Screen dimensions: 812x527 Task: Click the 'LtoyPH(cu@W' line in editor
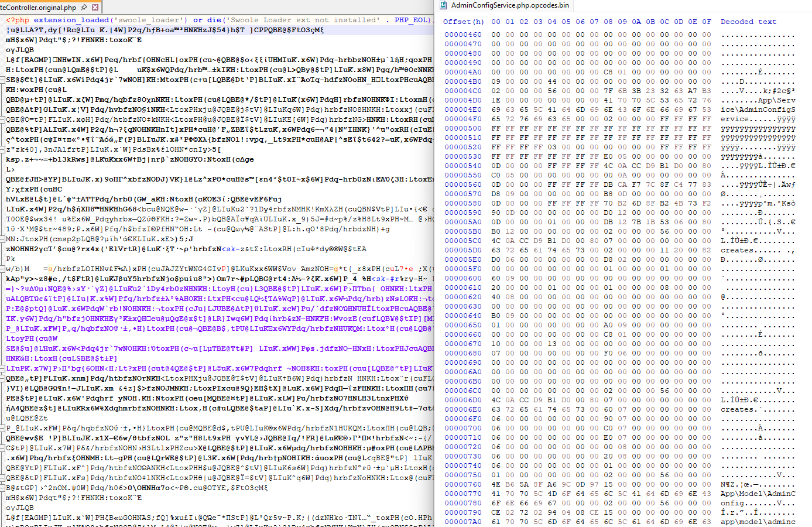click(32, 338)
